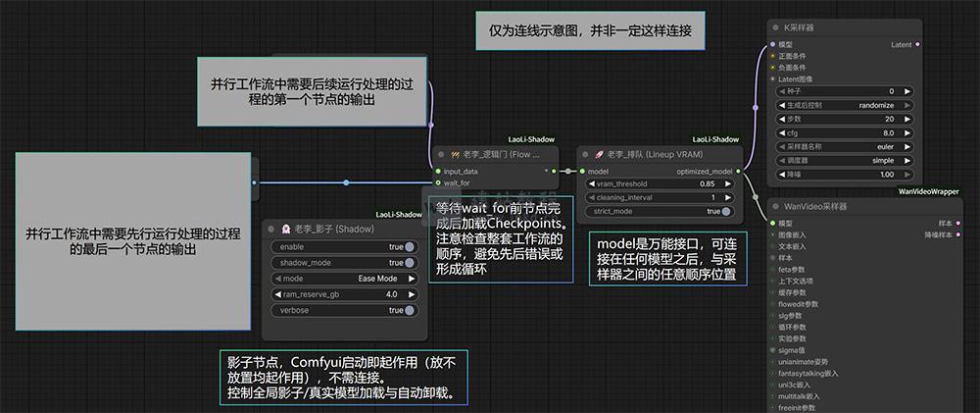This screenshot has height=413, width=980.
Task: Toggle strict_mode on the Lineup VRAM node
Action: pos(725,212)
